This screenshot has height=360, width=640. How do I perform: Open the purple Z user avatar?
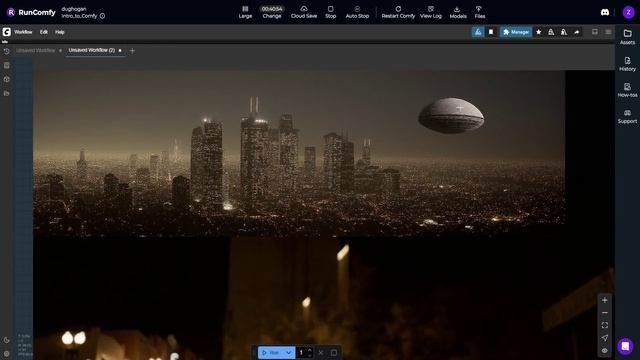pyautogui.click(x=628, y=12)
